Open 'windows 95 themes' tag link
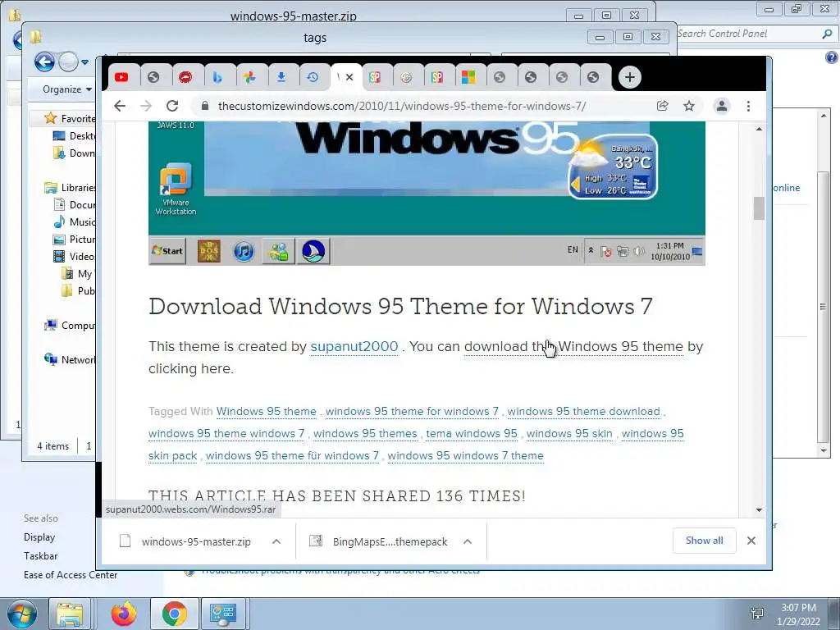The height and width of the screenshot is (630, 840). click(x=365, y=433)
